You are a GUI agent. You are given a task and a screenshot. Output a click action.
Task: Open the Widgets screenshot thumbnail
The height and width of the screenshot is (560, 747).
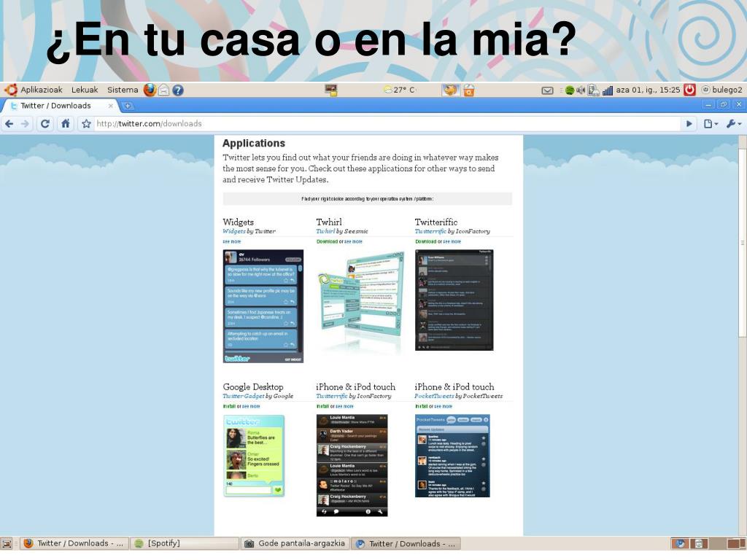263,306
